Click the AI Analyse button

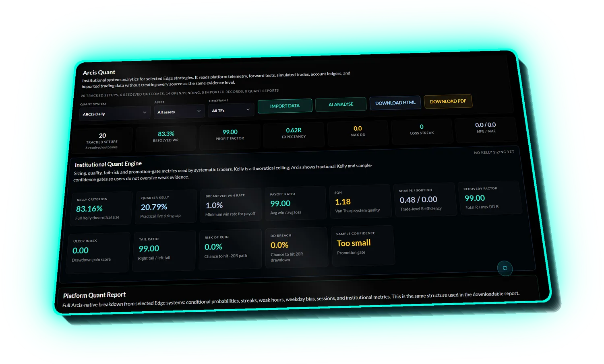point(341,104)
